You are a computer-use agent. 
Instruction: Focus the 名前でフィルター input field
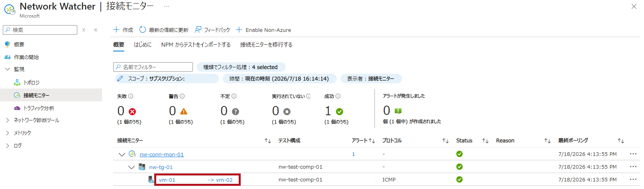153,67
